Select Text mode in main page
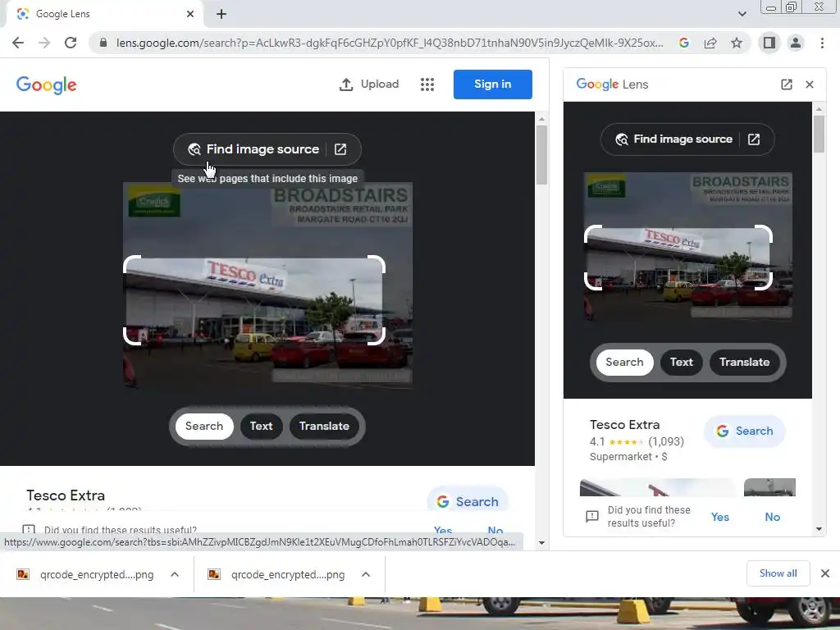Screen dimensions: 840x630 pos(261,426)
